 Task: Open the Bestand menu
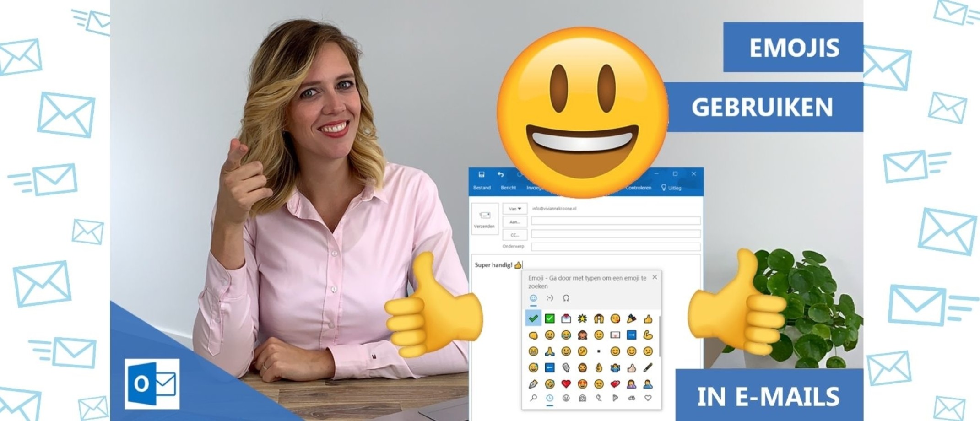(x=482, y=188)
